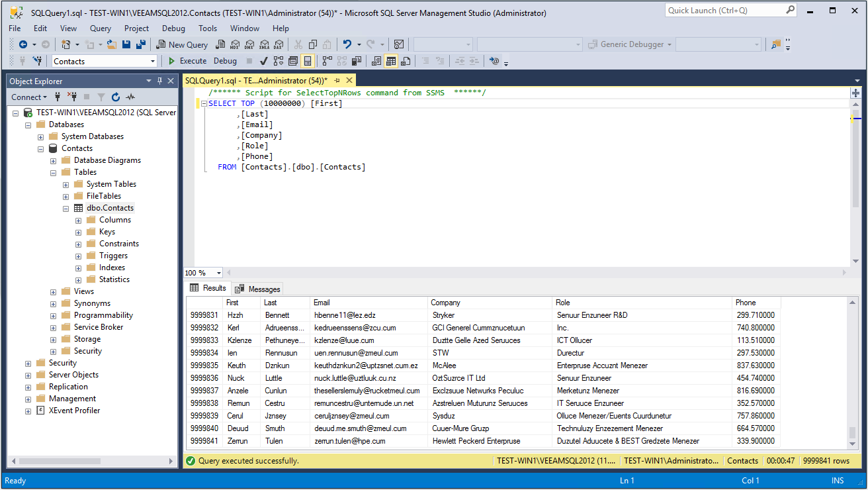Image resolution: width=868 pixels, height=490 pixels.
Task: Open the Tools menu
Action: click(208, 28)
